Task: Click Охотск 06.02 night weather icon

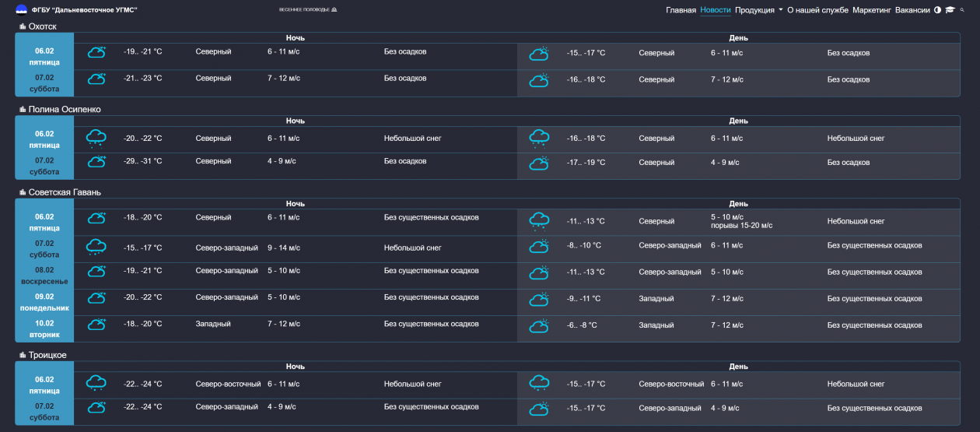Action: 96,52
